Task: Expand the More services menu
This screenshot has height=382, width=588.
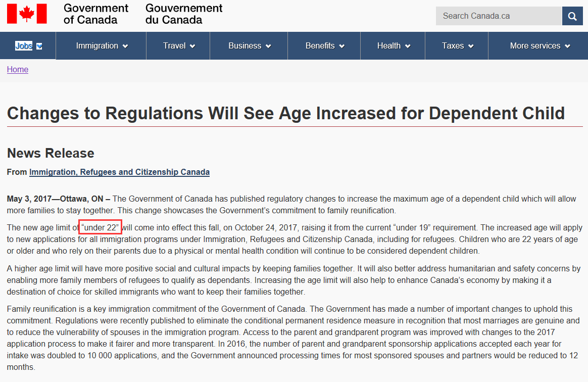Action: (x=538, y=46)
